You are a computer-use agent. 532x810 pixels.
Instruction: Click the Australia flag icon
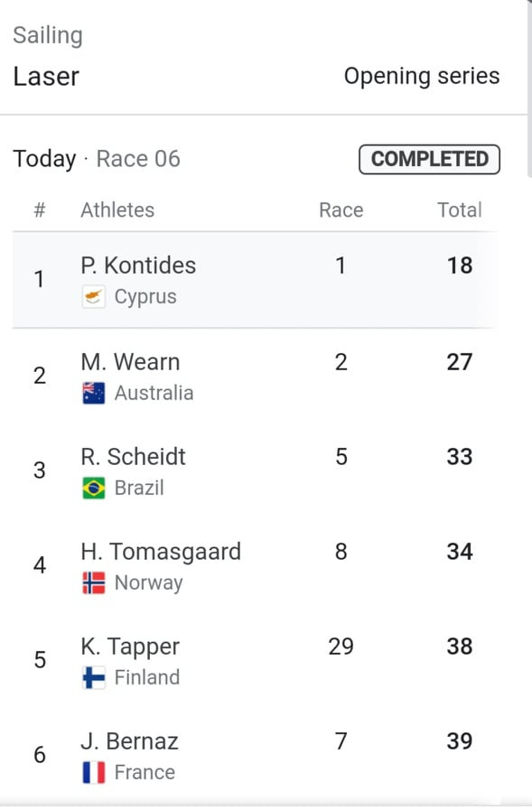coord(94,393)
